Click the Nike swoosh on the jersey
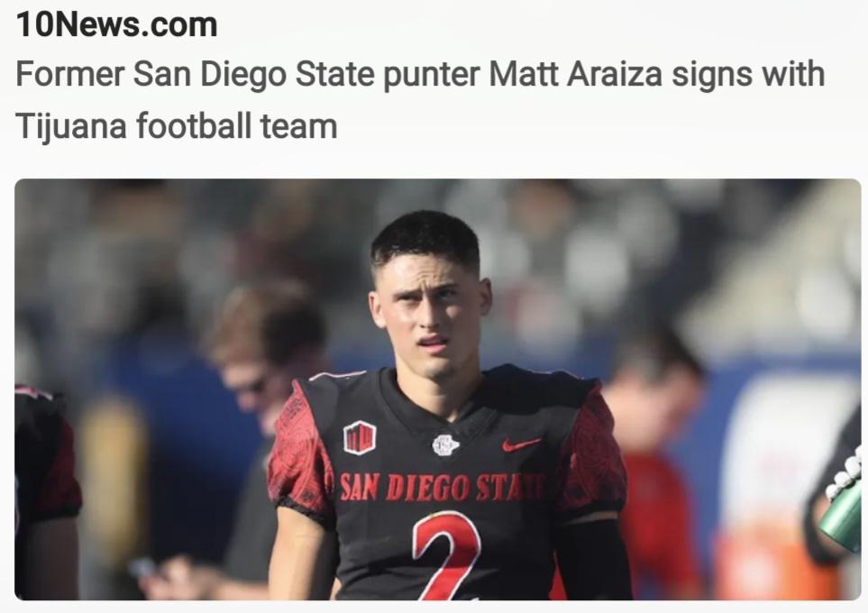 [521, 444]
